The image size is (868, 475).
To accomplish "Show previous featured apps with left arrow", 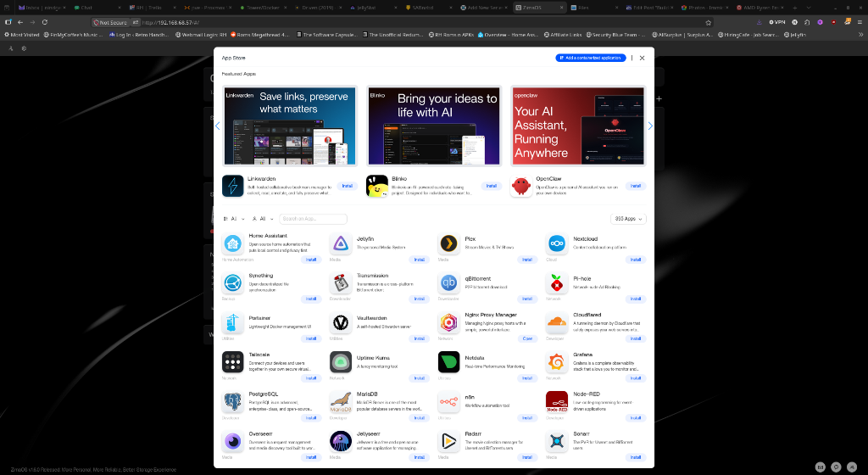I will click(x=218, y=126).
